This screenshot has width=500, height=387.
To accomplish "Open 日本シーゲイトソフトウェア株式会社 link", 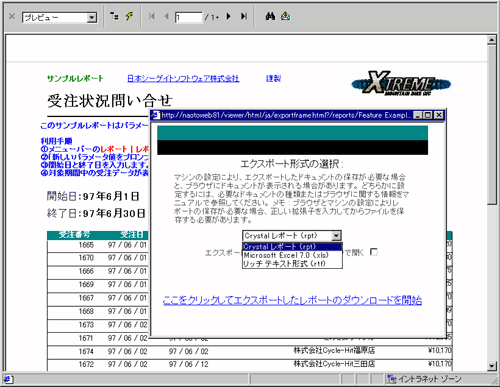I will [183, 79].
